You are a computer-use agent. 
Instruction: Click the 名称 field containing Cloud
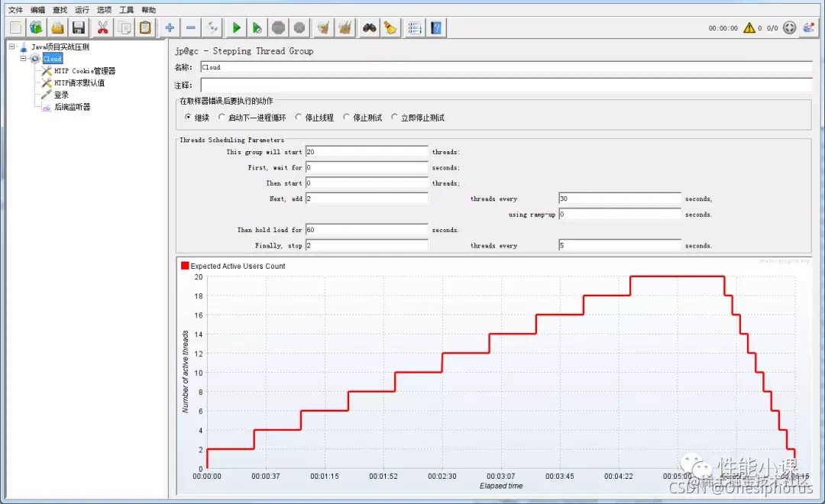tap(506, 67)
